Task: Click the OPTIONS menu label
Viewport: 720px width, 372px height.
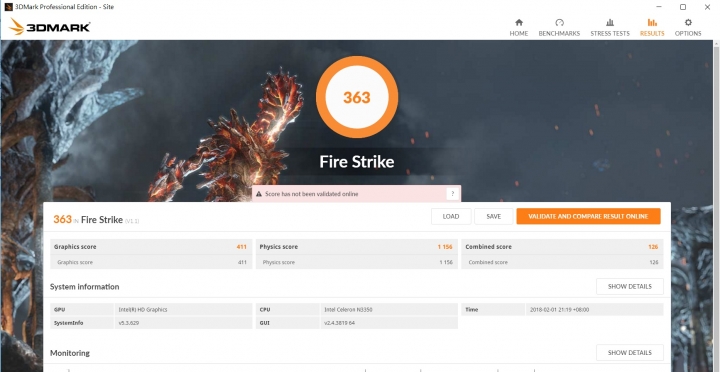Action: click(x=688, y=34)
